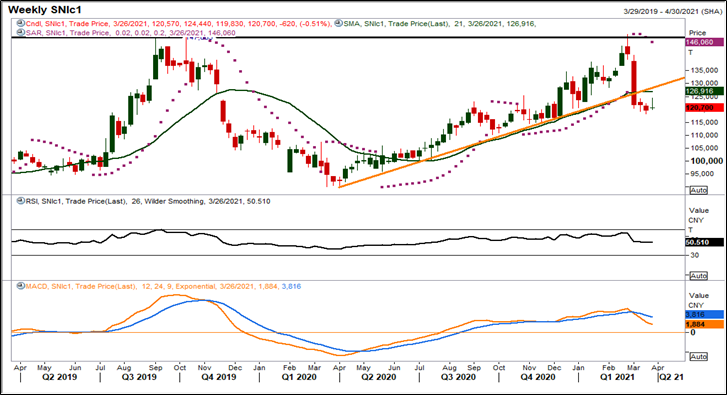Click the Price axis header label

coord(697,33)
